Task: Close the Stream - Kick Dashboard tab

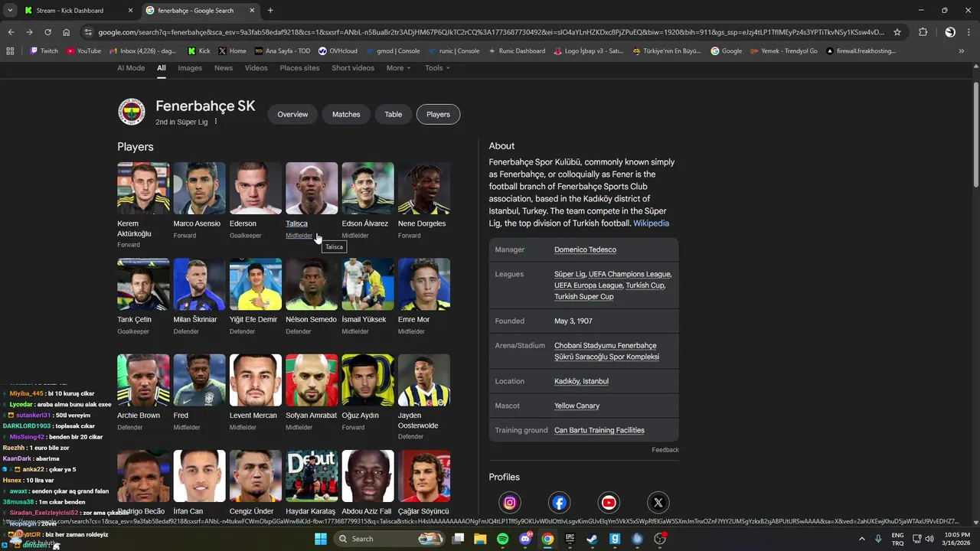Action: pyautogui.click(x=130, y=11)
